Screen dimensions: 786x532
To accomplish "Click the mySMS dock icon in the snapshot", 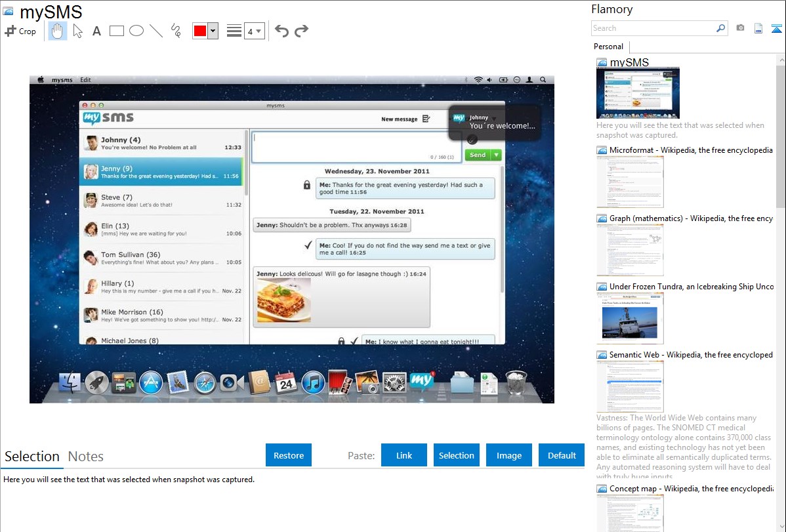I will [422, 382].
